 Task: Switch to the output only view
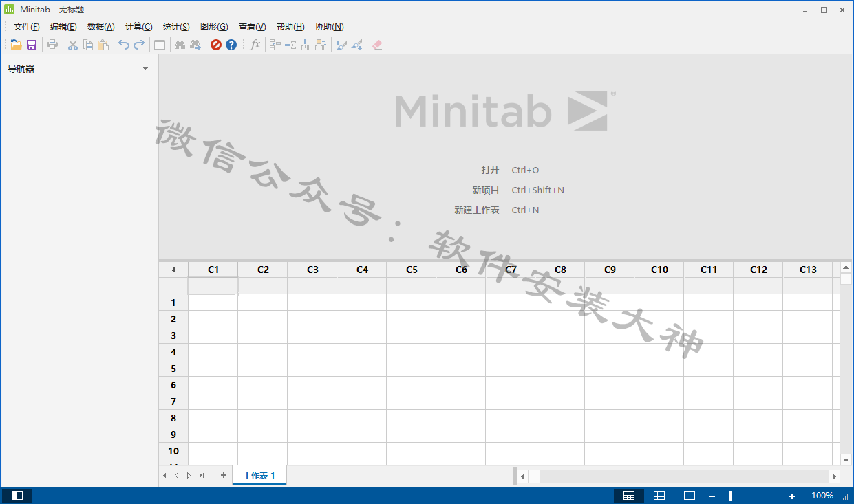pos(690,496)
